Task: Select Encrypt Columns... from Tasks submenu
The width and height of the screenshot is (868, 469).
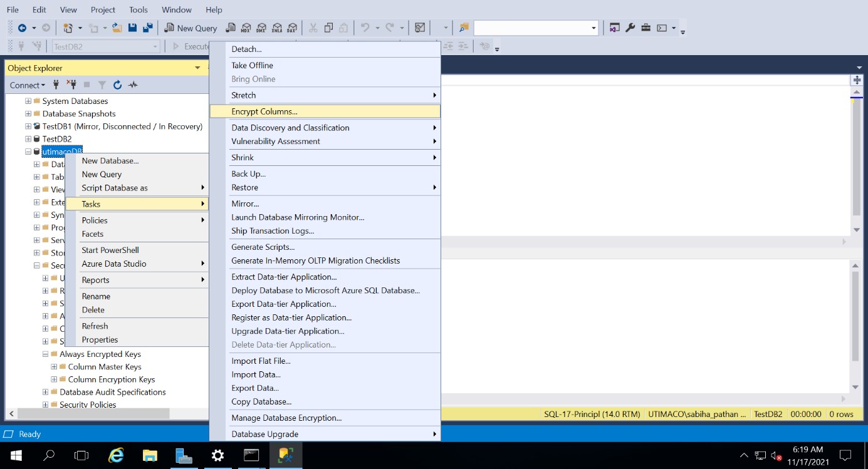Action: point(325,111)
